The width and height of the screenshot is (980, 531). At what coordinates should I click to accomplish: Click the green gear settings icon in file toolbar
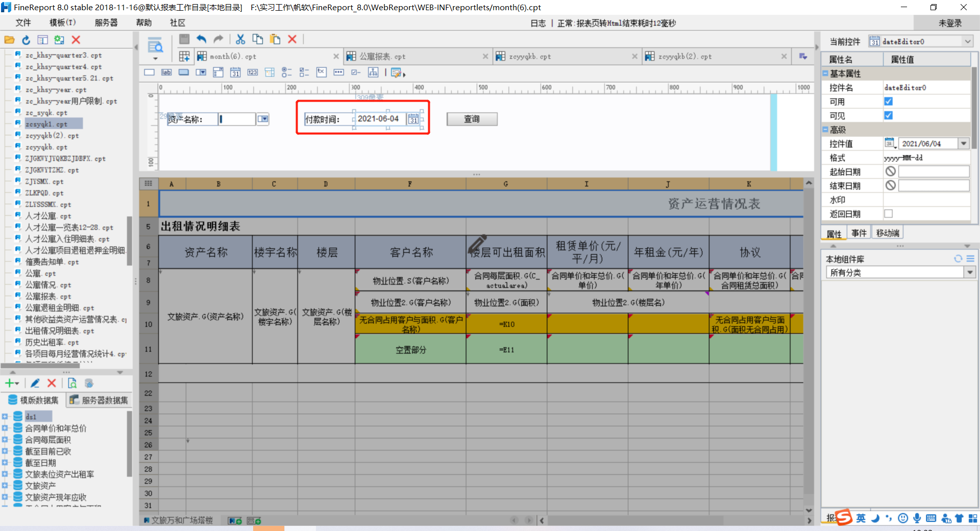point(59,40)
